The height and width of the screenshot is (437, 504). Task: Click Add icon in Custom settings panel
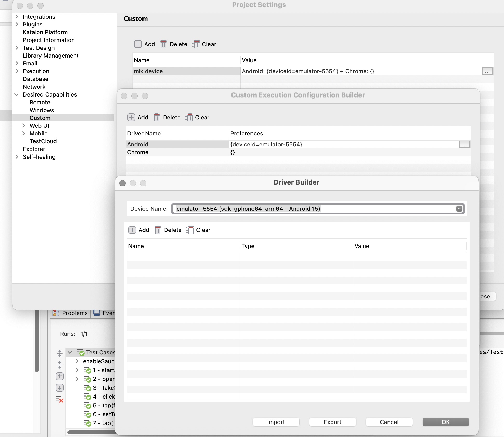(x=138, y=44)
